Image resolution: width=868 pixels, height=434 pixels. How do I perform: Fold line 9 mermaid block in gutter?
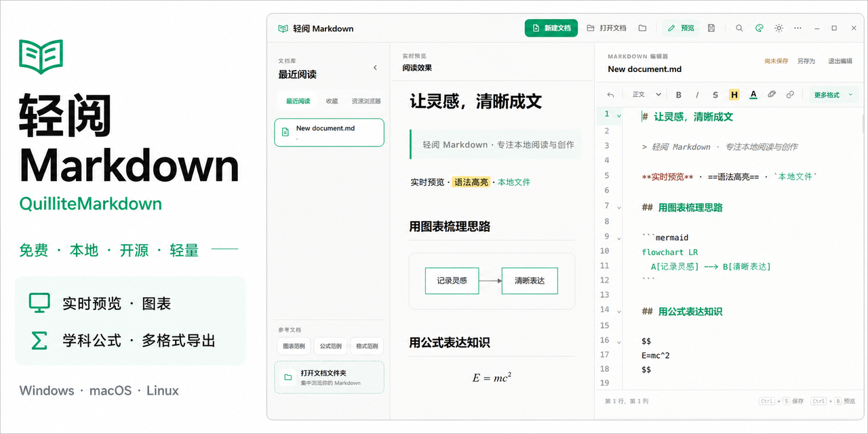(619, 238)
